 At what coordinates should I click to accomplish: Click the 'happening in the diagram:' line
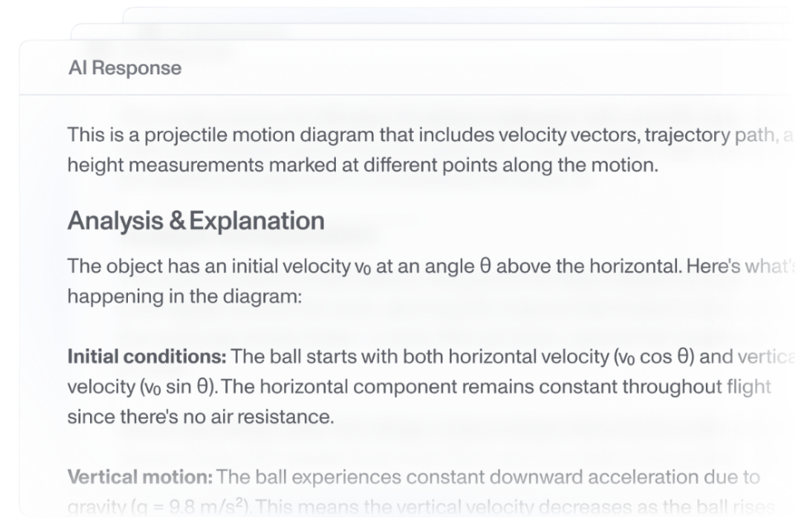(184, 295)
